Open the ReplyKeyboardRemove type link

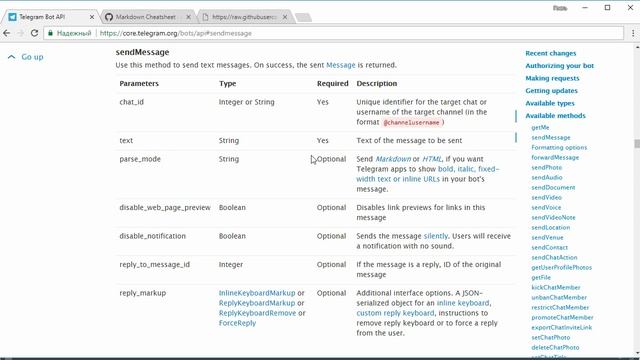[x=257, y=313]
